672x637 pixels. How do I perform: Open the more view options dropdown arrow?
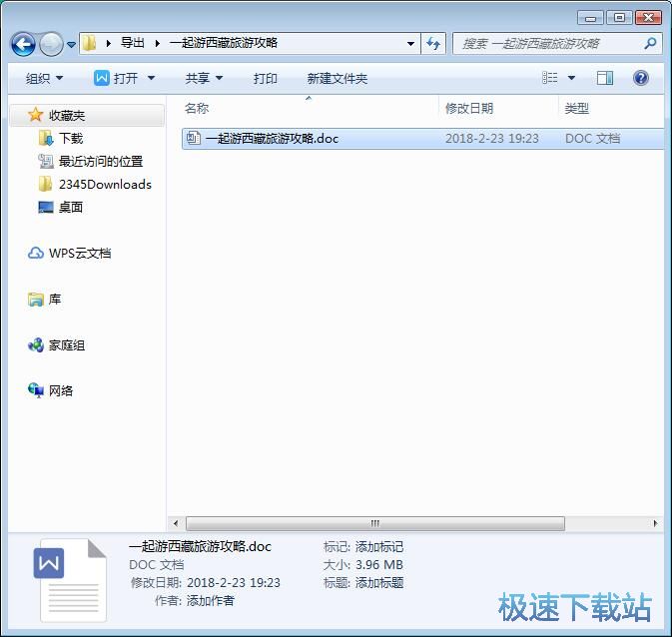[x=571, y=78]
